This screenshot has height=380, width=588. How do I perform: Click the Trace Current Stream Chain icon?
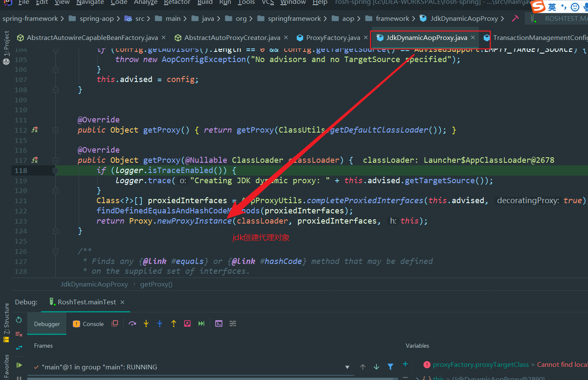233,323
